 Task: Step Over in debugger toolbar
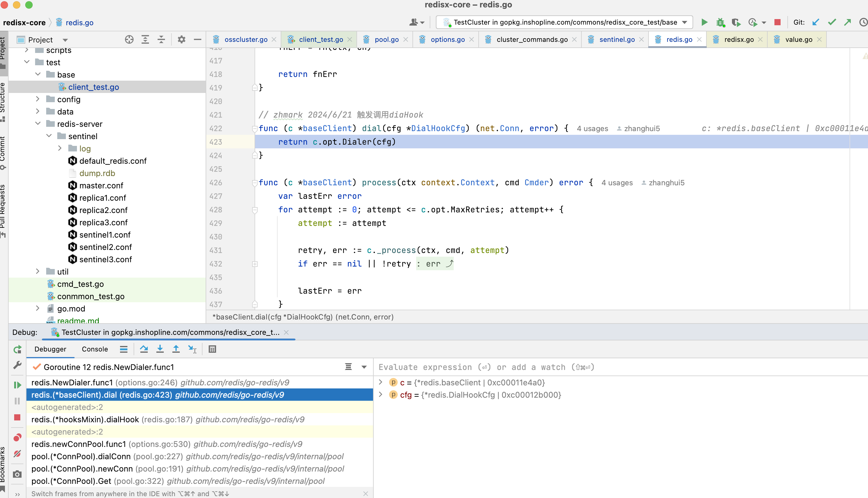144,349
